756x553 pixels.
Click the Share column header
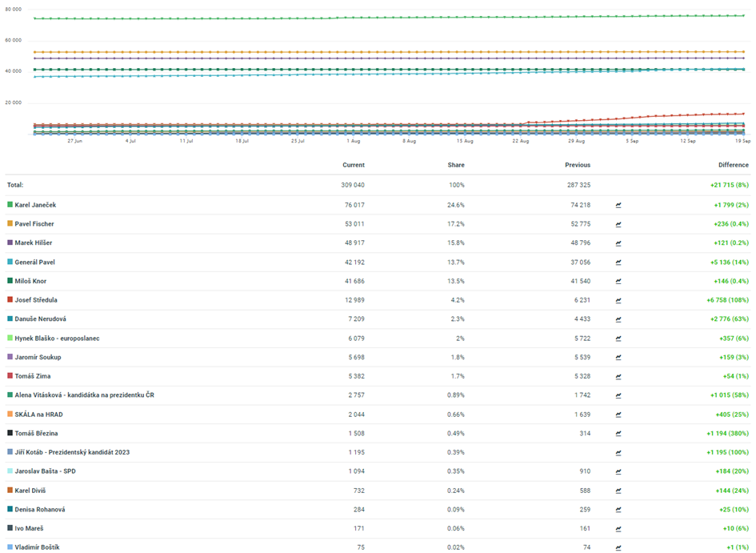click(x=455, y=165)
